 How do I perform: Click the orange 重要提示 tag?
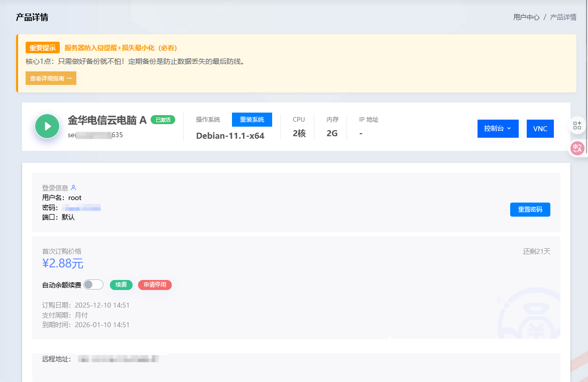pos(43,48)
